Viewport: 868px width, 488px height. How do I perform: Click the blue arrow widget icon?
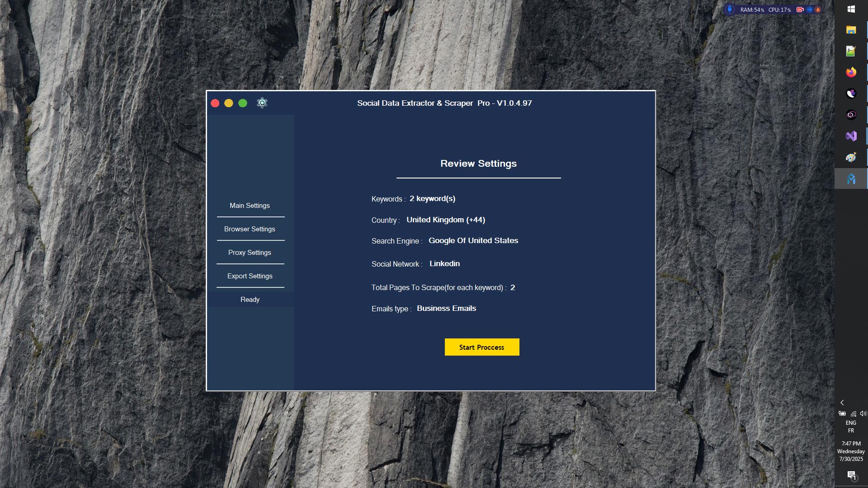coord(809,9)
